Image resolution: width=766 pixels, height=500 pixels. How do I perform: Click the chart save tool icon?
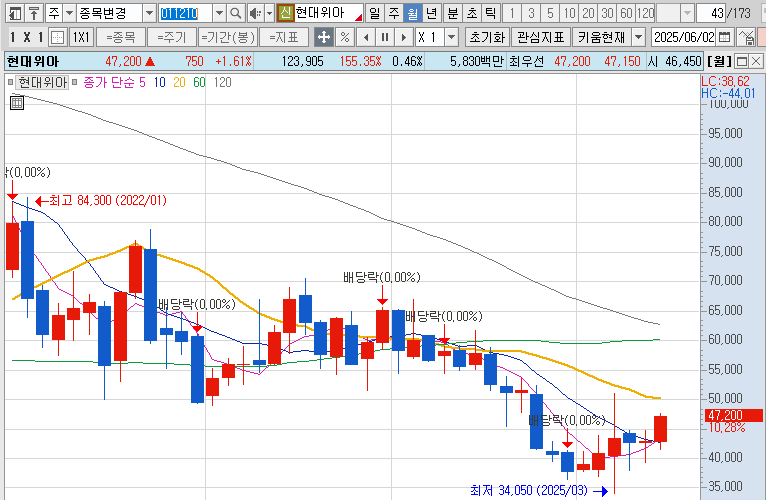pos(746,37)
